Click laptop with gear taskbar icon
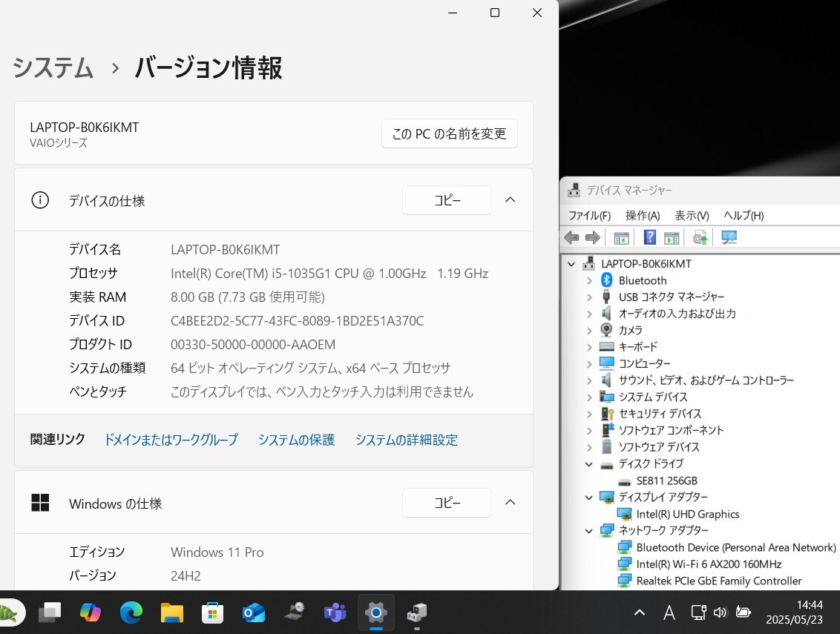The height and width of the screenshot is (634, 840). [x=294, y=612]
